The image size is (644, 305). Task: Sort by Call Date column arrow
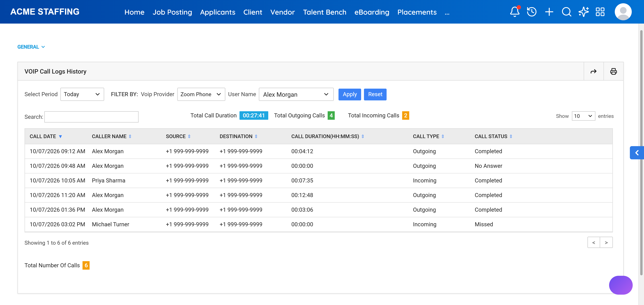coord(60,136)
